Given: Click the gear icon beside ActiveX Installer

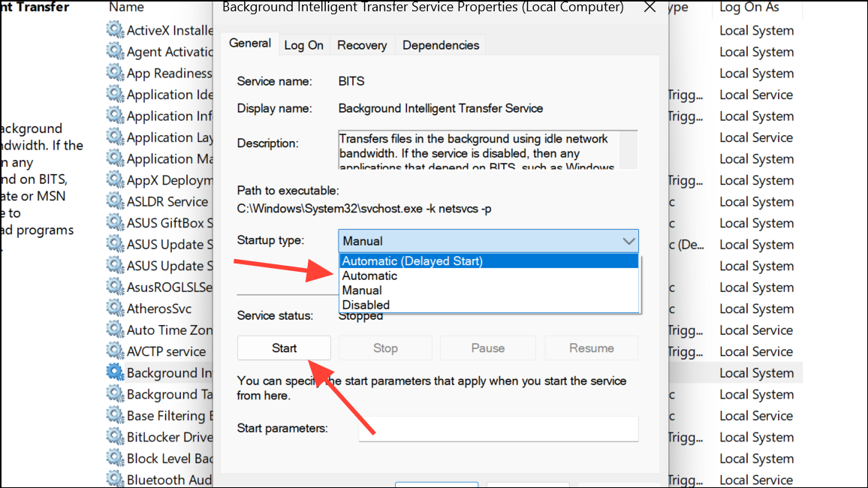Looking at the screenshot, I should [x=115, y=30].
